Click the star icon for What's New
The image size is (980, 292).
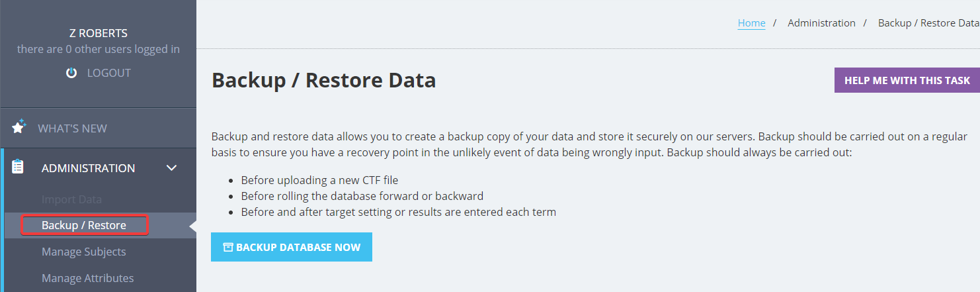coord(19,126)
